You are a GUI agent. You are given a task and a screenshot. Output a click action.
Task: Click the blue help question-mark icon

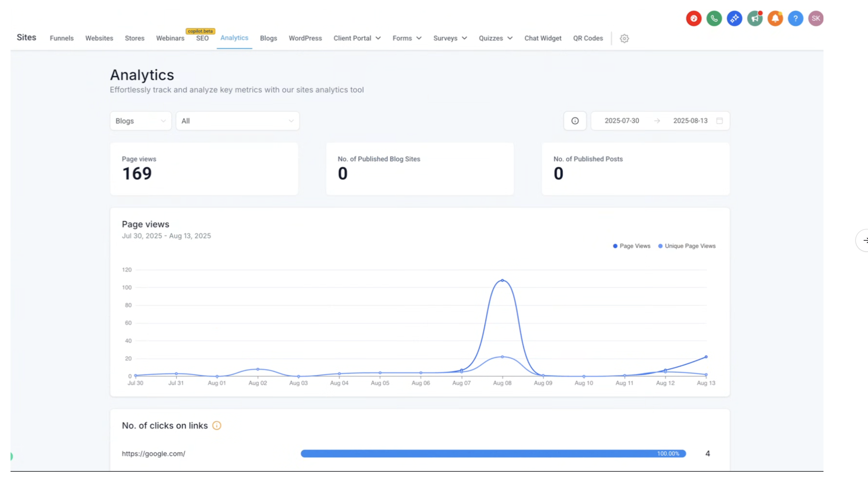coord(795,18)
